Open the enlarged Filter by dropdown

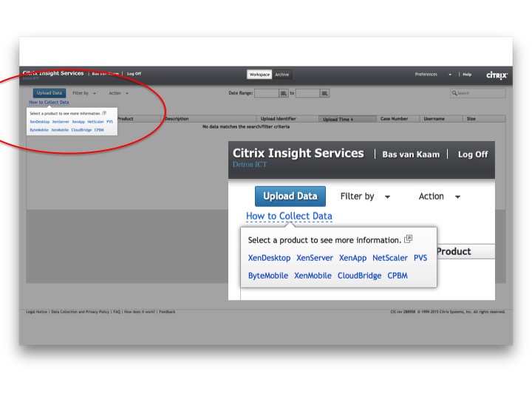pos(365,197)
